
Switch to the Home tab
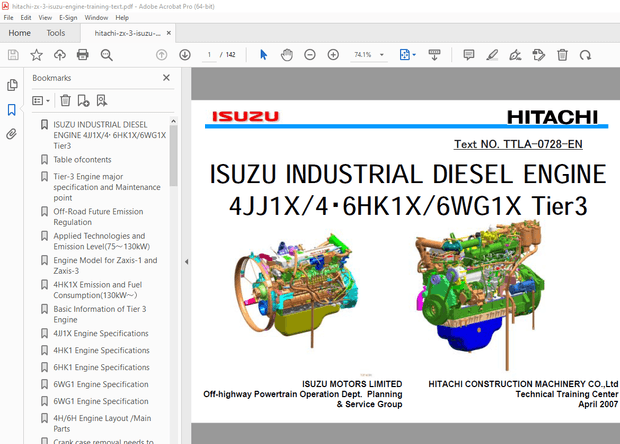pyautogui.click(x=19, y=33)
